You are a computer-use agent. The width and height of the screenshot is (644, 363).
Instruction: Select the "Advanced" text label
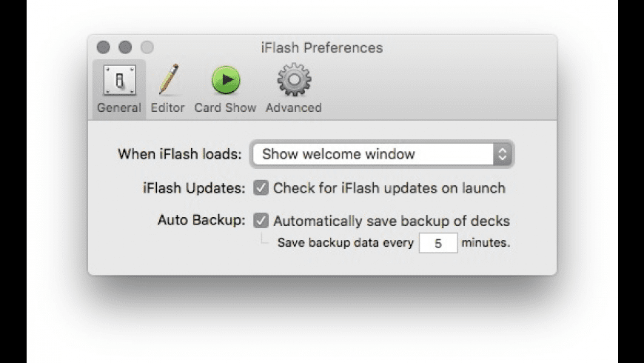tap(294, 108)
